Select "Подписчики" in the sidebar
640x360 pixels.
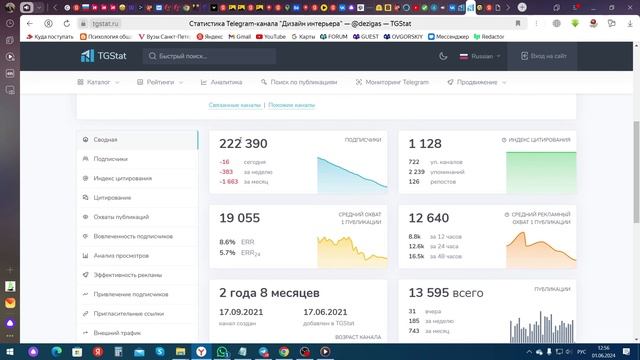(138, 159)
